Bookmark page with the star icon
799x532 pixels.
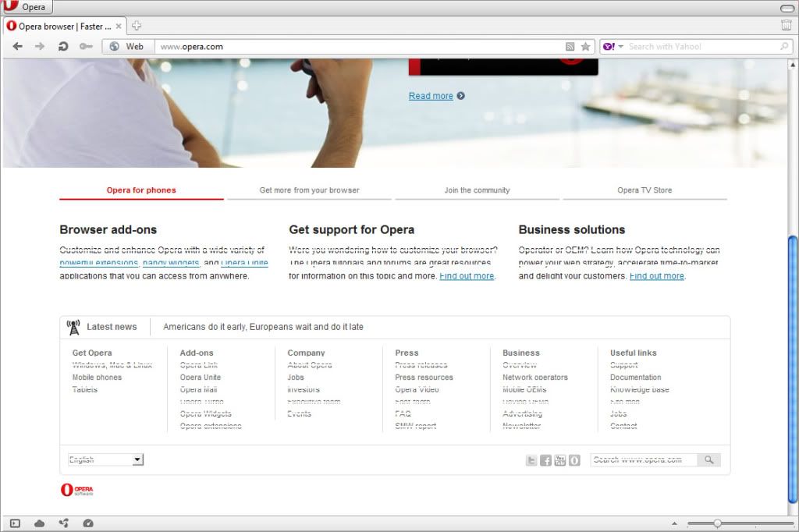(x=586, y=47)
